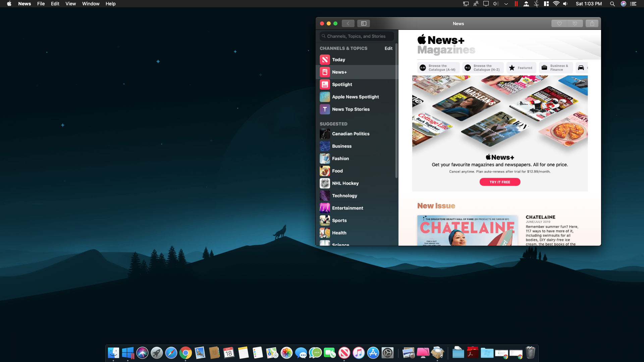The width and height of the screenshot is (644, 362).
Task: Toggle the sidebar with the sidebar button
Action: click(364, 23)
